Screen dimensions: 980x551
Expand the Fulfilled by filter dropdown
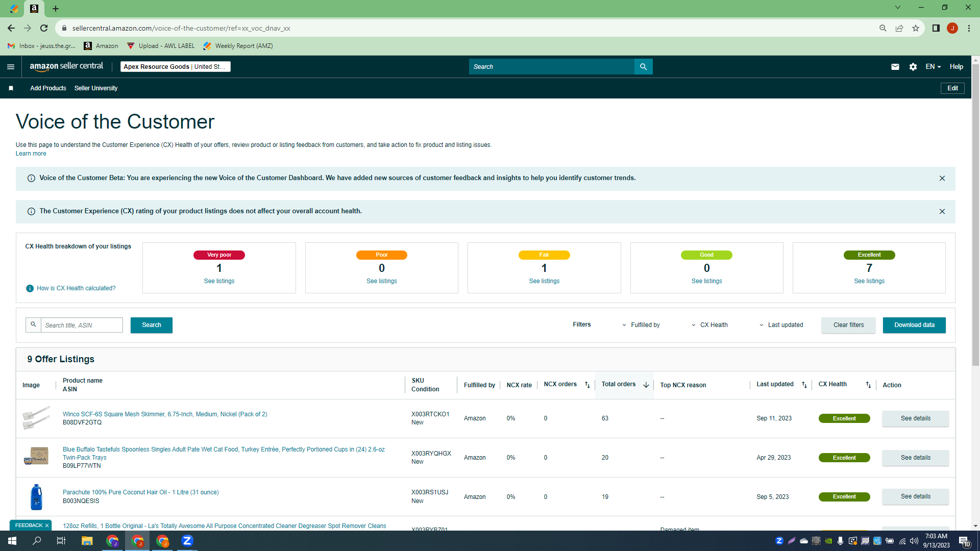tap(641, 325)
